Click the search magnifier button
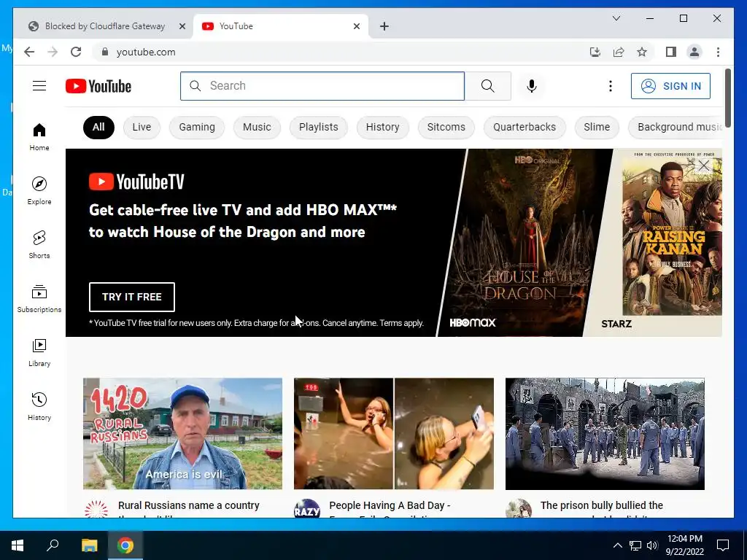 coord(488,86)
